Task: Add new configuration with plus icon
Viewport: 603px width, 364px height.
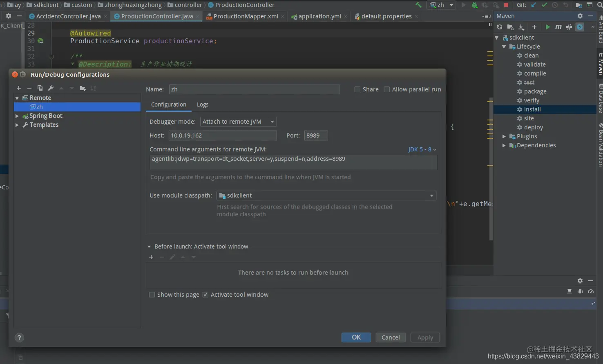Action: [19, 88]
